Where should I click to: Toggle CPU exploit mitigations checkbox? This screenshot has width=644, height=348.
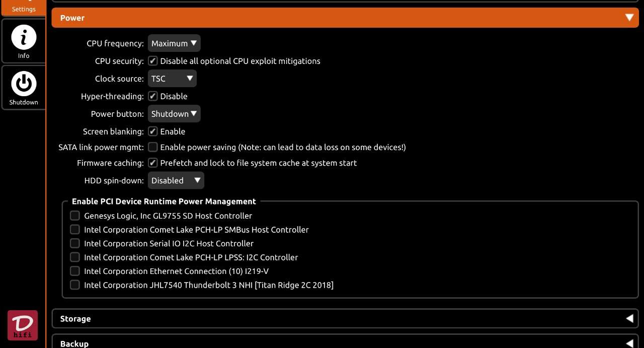click(153, 61)
